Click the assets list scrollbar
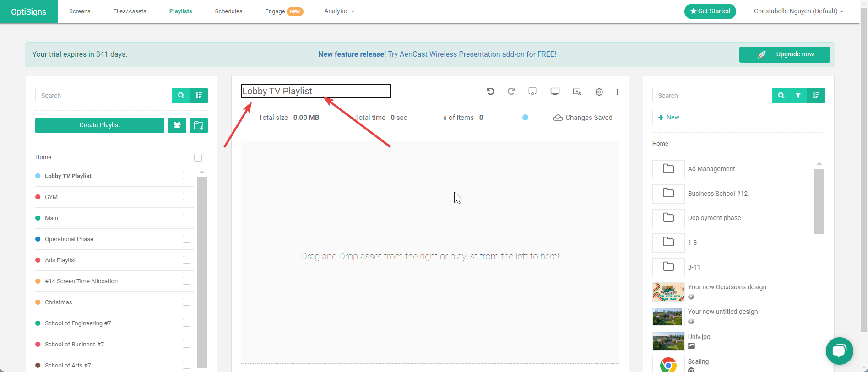This screenshot has height=372, width=868. pyautogui.click(x=819, y=201)
